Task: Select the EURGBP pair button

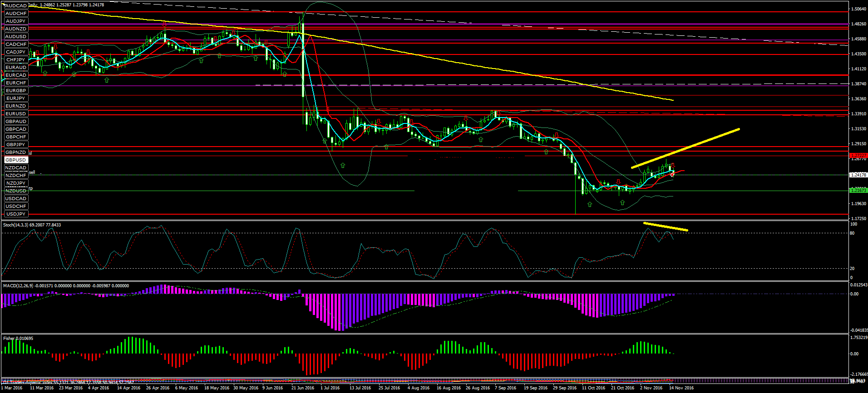Action: tap(16, 91)
